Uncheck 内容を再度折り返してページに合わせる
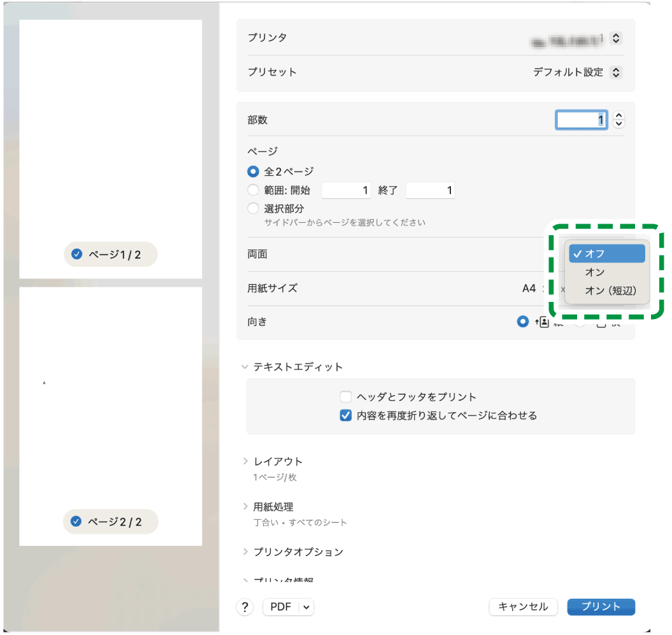 tap(345, 415)
